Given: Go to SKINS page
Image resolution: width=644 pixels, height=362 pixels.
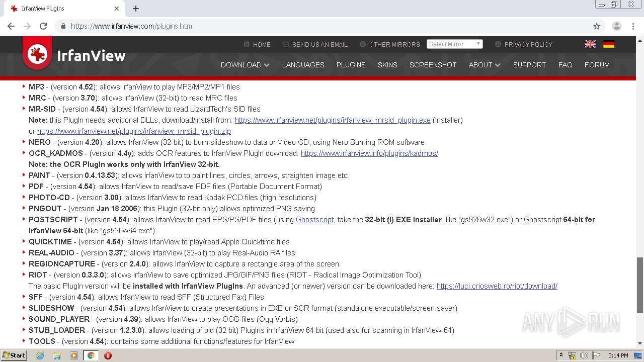Looking at the screenshot, I should point(387,65).
